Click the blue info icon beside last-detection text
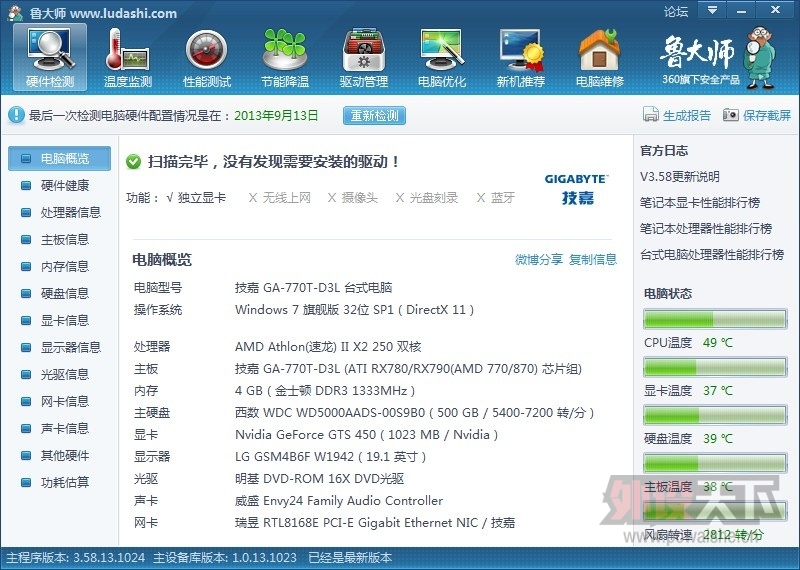Viewport: 800px width, 570px height. pos(16,115)
